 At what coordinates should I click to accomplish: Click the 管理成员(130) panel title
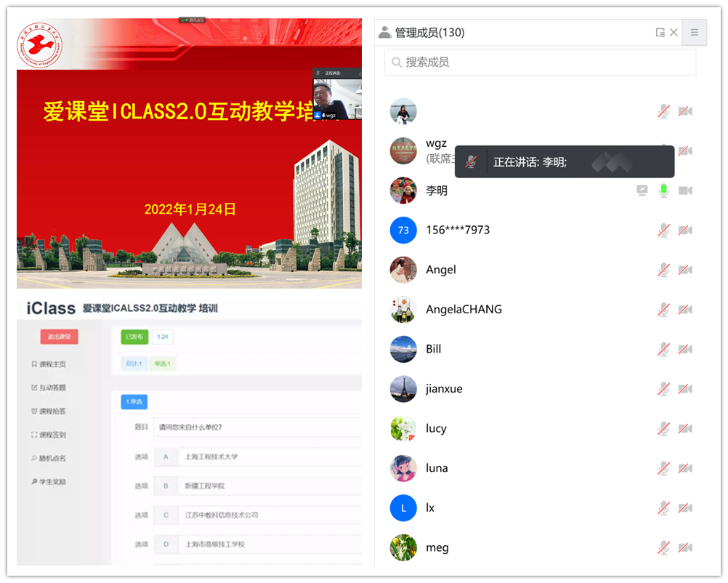(x=429, y=33)
